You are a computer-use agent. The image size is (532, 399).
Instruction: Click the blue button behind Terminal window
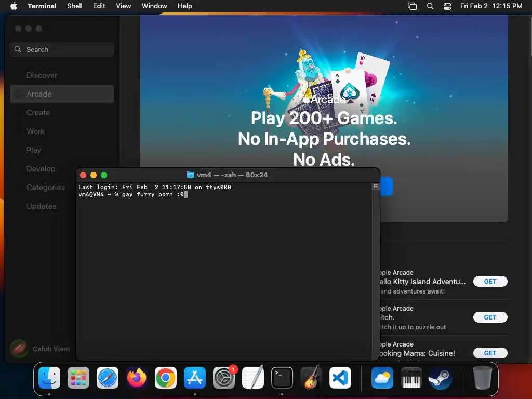point(387,187)
